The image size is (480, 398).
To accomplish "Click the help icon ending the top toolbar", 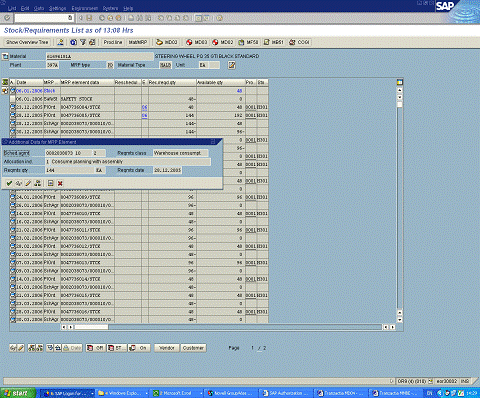I will pyautogui.click(x=219, y=18).
